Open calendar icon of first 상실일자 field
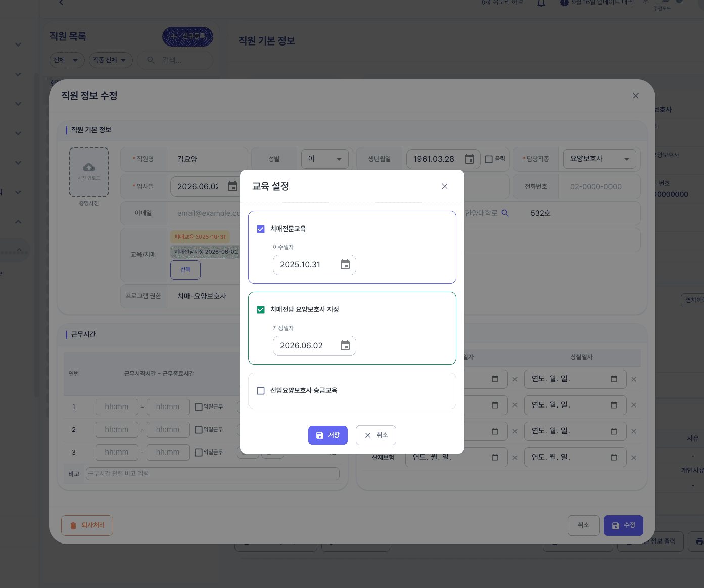Image resolution: width=704 pixels, height=588 pixels. [x=614, y=379]
